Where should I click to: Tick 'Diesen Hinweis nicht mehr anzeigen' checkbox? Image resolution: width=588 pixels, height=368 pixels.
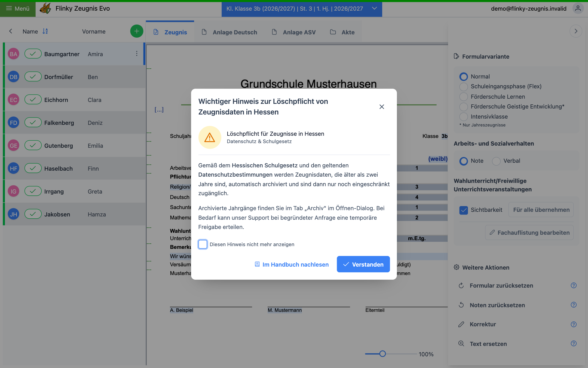[x=203, y=244]
